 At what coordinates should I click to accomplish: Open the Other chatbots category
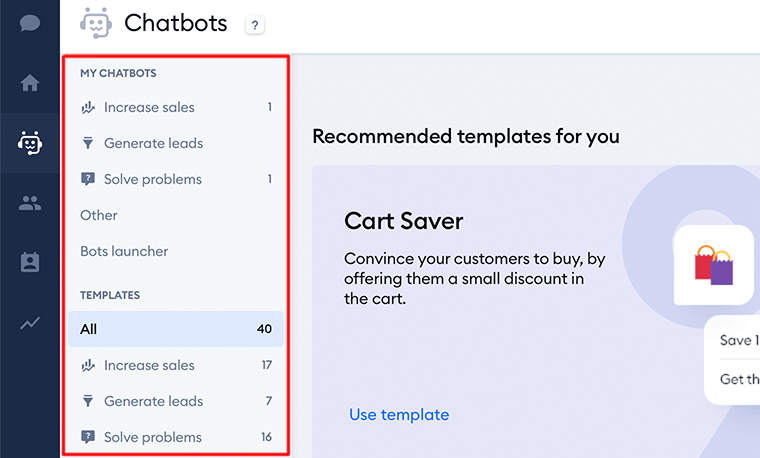(x=99, y=215)
